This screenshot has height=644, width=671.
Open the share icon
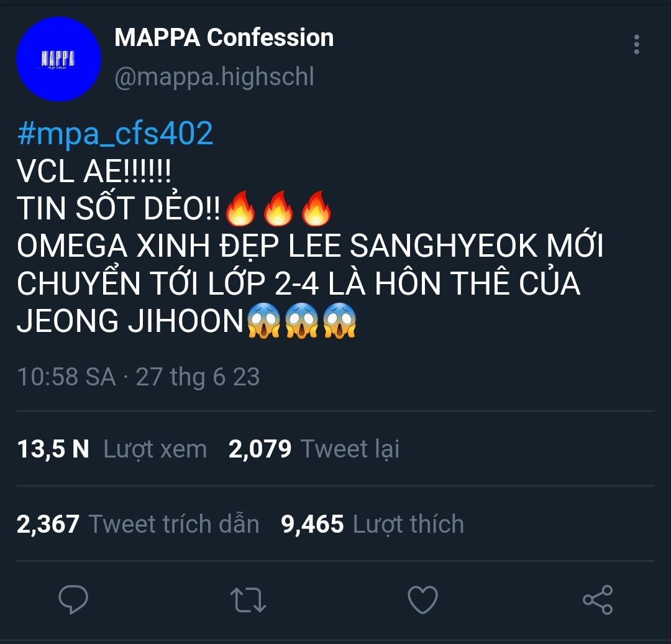point(598,600)
